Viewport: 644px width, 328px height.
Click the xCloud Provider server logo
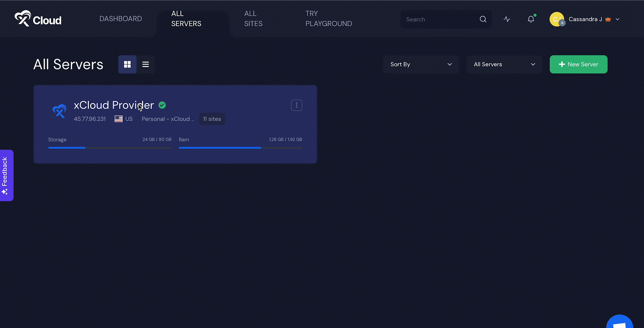click(x=60, y=111)
